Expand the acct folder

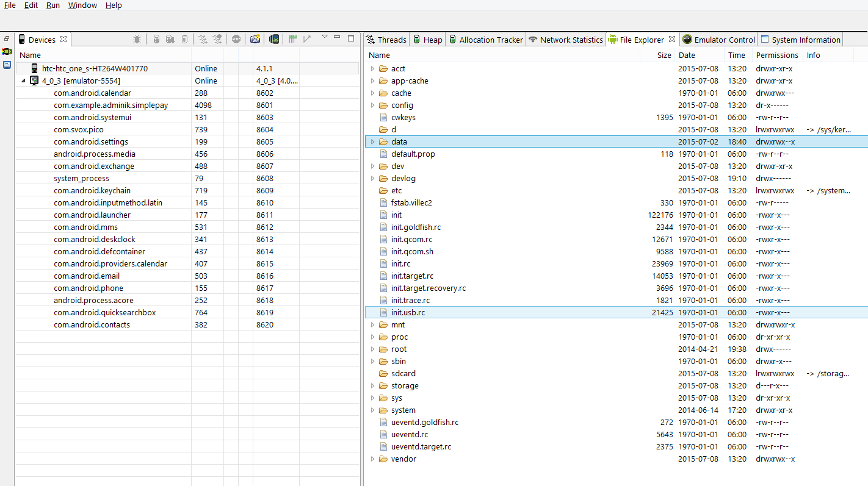(x=373, y=68)
